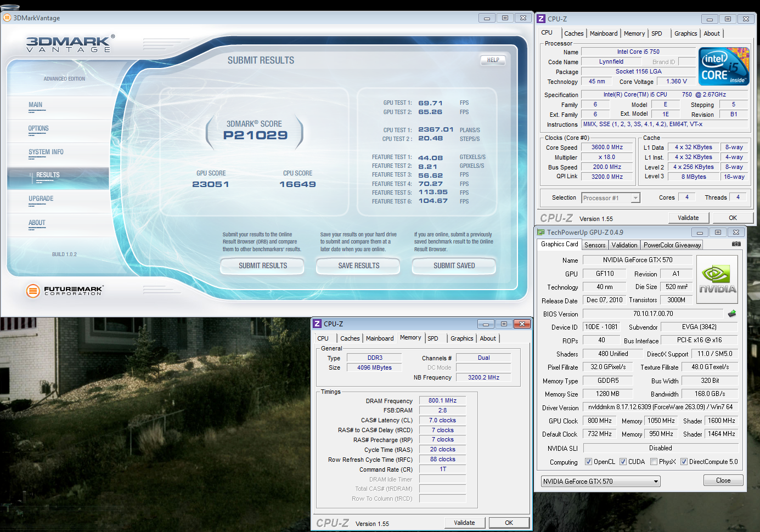Click the GPU-Z camera screenshot icon

tap(736, 244)
